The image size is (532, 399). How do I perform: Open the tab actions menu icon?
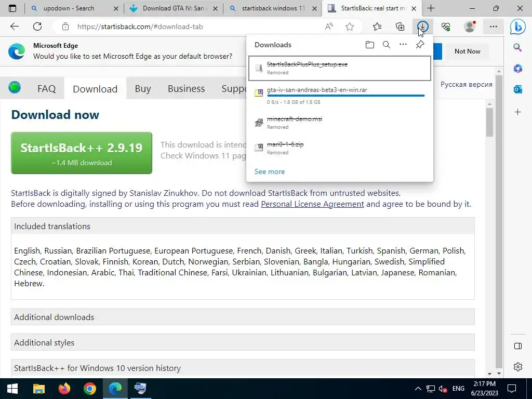click(12, 8)
